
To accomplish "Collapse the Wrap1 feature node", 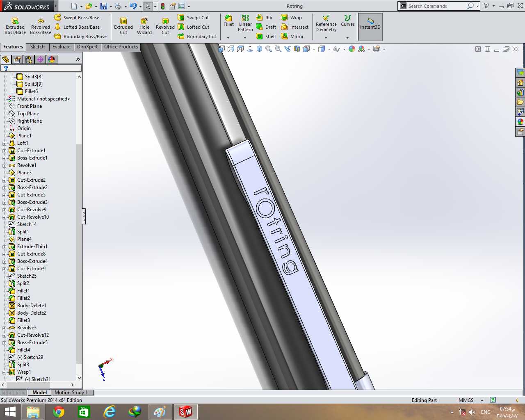I will (x=5, y=372).
